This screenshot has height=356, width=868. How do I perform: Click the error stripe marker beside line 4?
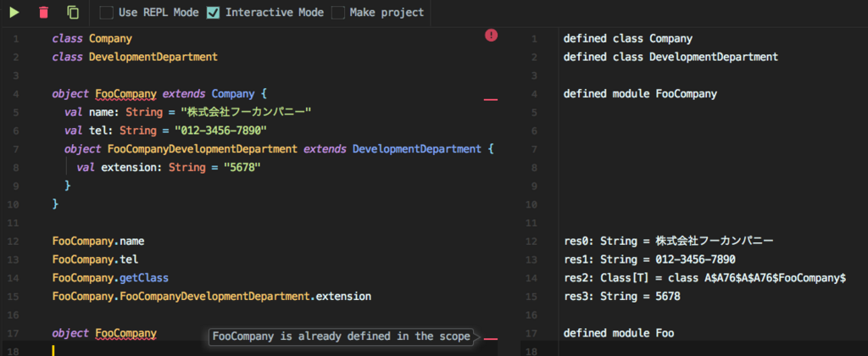point(491,100)
